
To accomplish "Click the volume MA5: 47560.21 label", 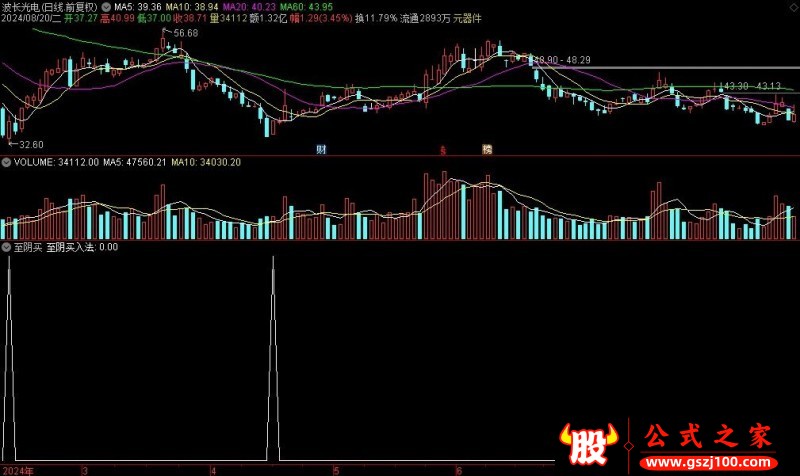I will coord(135,162).
